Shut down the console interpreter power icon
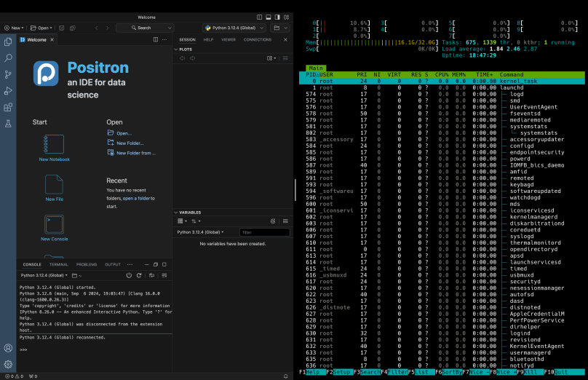 point(129,275)
